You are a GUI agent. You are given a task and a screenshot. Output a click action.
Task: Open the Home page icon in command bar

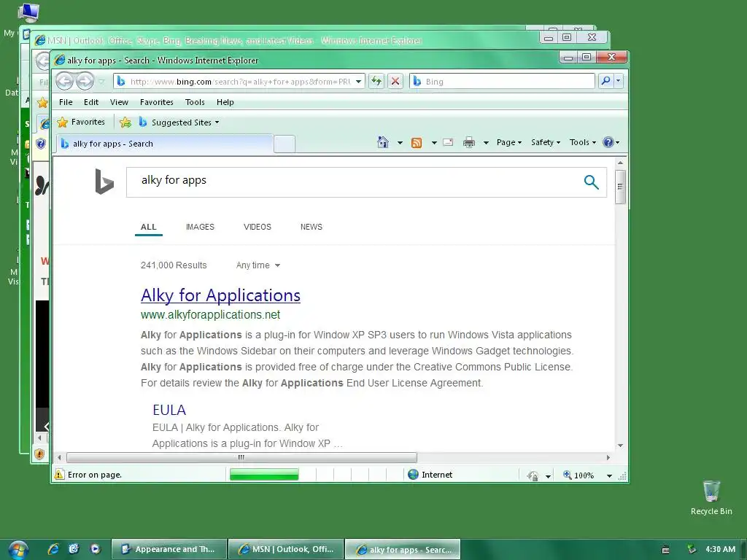pos(382,142)
